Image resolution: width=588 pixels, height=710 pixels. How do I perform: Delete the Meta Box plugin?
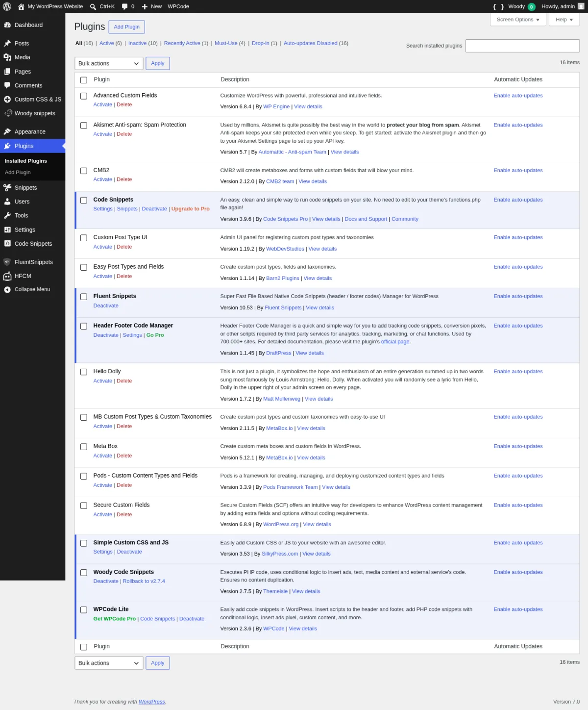tap(124, 456)
